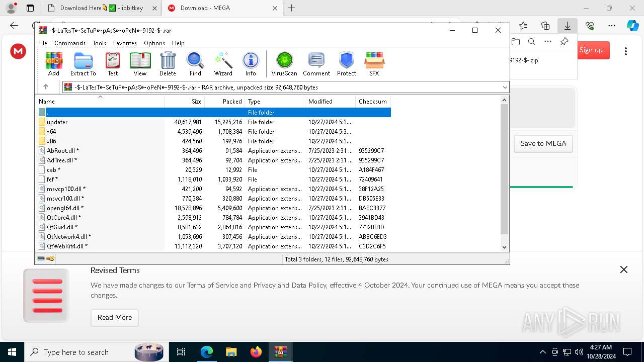Run the Test archive tool
Image resolution: width=644 pixels, height=362 pixels.
113,64
